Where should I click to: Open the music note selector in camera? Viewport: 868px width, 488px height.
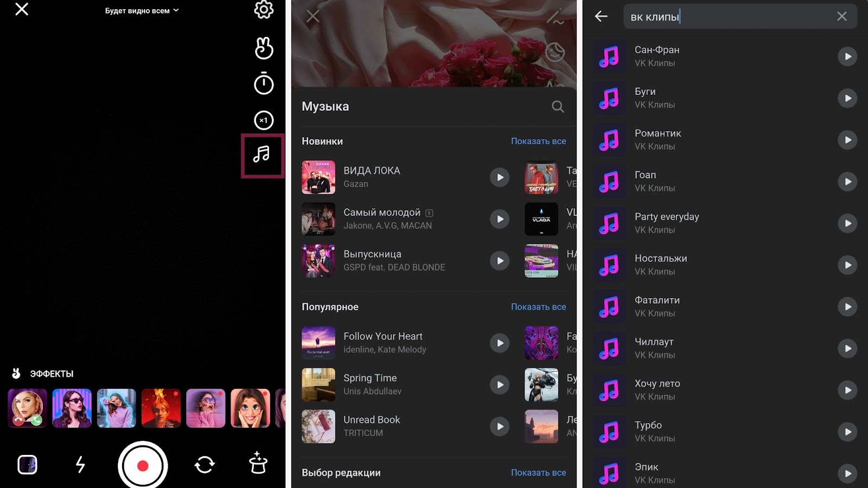(x=262, y=155)
